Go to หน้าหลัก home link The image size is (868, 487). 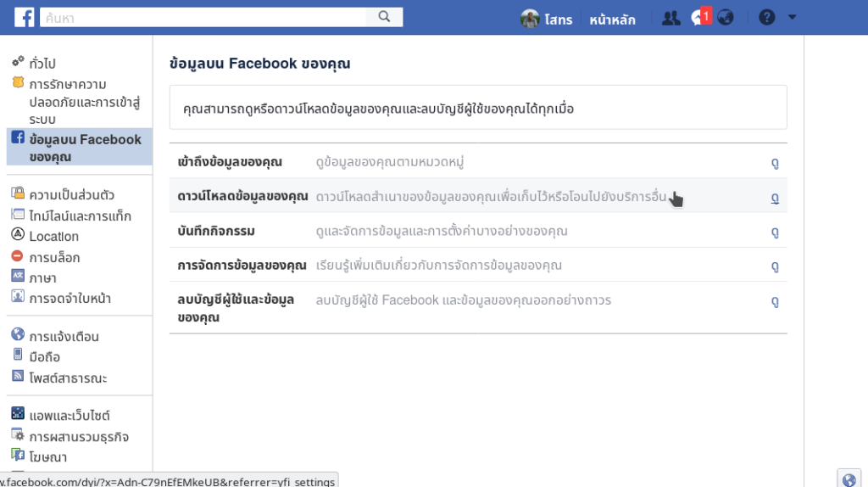[x=612, y=20]
